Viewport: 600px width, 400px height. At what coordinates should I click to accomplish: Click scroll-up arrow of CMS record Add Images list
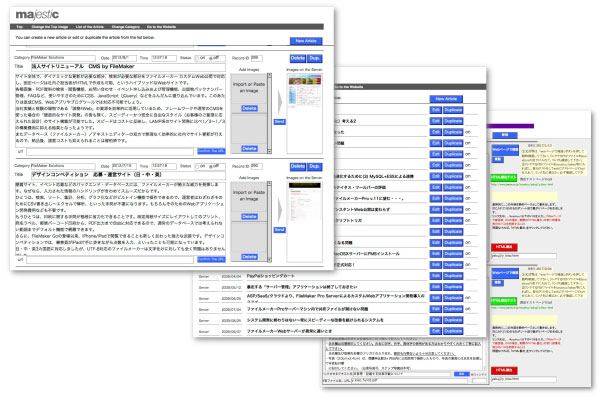pos(269,75)
